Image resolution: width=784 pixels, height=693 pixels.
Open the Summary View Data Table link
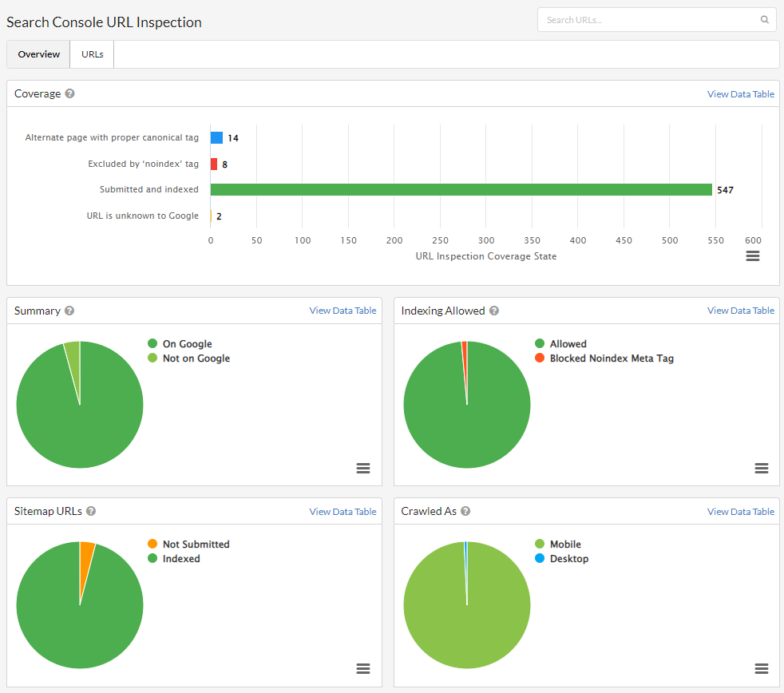pos(343,310)
